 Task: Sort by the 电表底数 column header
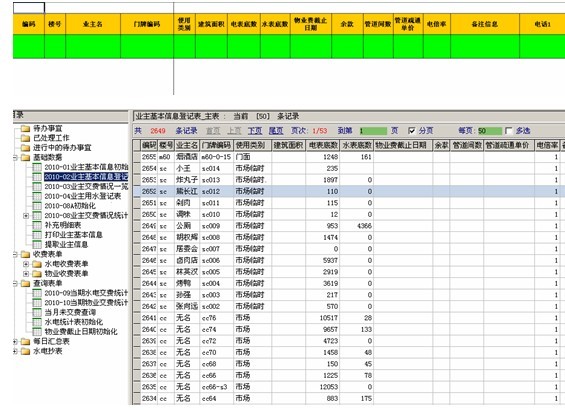323,146
